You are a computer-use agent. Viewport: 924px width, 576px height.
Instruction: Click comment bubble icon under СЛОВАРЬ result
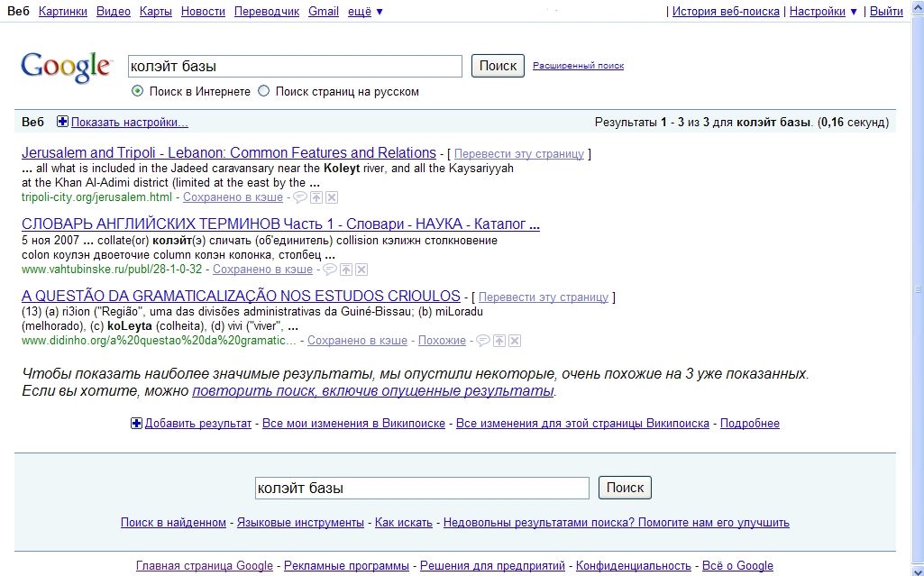(x=329, y=269)
